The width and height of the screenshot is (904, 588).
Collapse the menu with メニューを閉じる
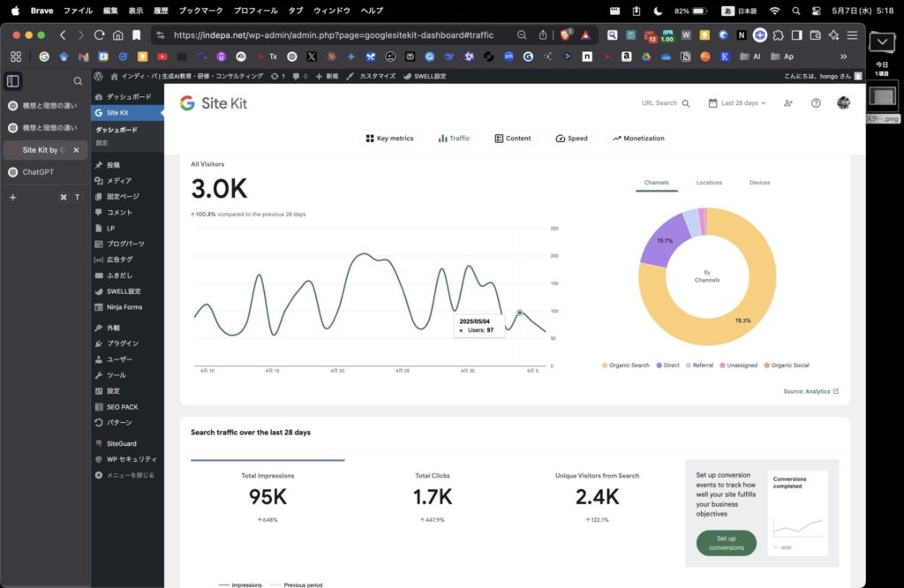tap(129, 475)
